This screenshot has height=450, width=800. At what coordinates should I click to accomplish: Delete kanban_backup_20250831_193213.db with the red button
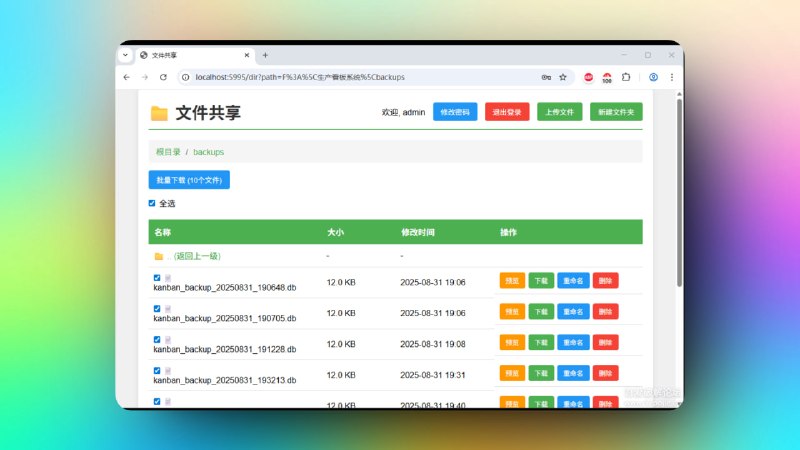coord(605,373)
